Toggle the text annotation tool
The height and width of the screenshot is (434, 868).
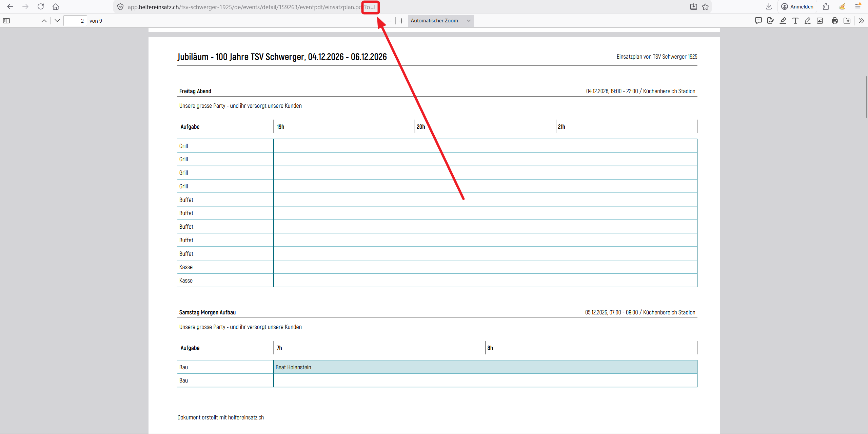795,21
